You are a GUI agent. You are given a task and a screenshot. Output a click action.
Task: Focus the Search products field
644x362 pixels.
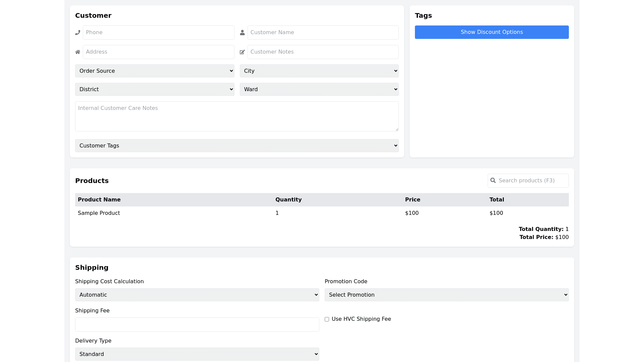tap(532, 180)
